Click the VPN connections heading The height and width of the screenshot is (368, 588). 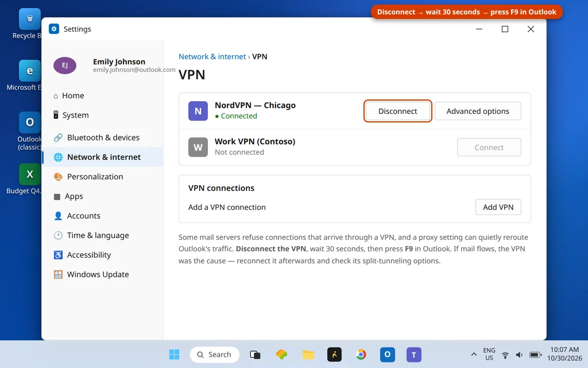[x=221, y=188]
